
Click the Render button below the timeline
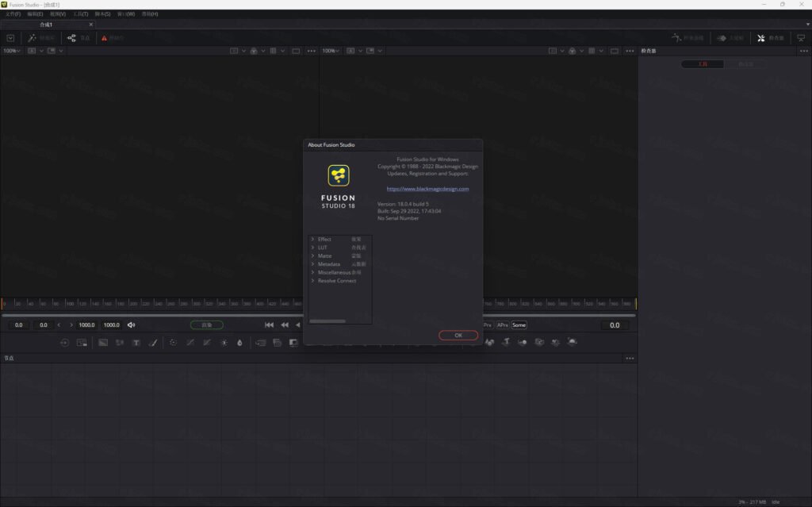(x=207, y=325)
